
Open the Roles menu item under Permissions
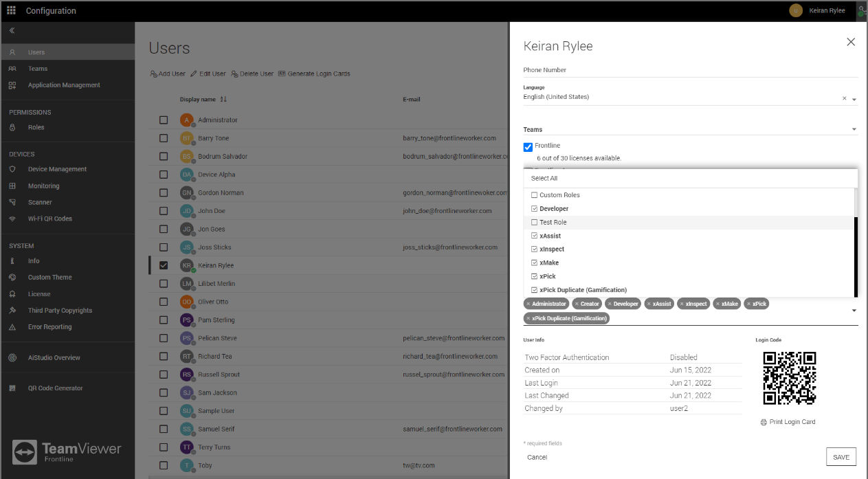(x=36, y=127)
